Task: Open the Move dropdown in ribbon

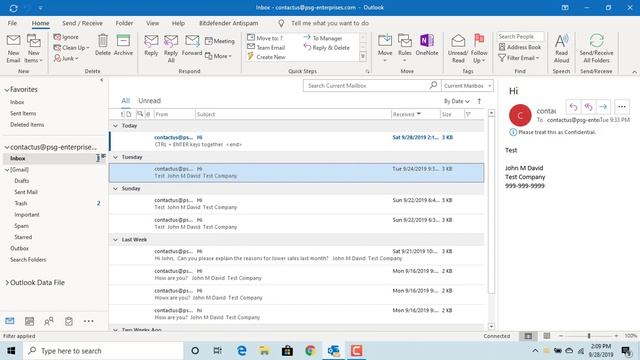Action: (x=385, y=49)
